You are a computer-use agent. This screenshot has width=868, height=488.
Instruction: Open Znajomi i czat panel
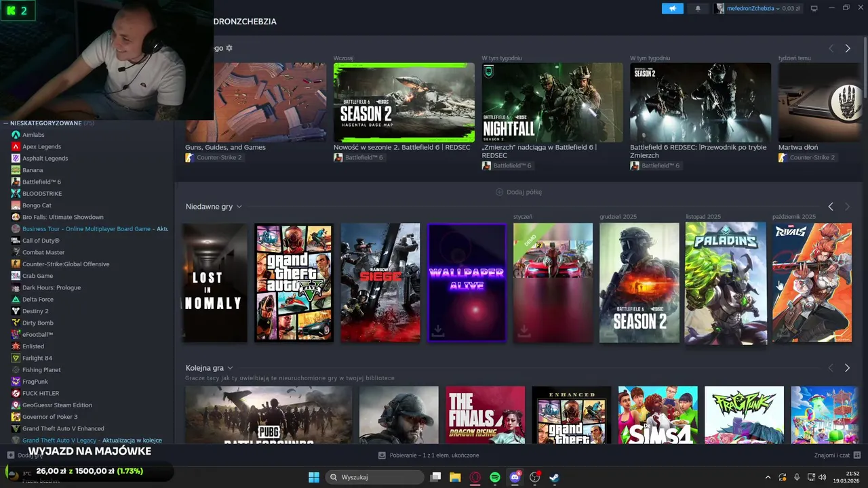[x=837, y=455]
